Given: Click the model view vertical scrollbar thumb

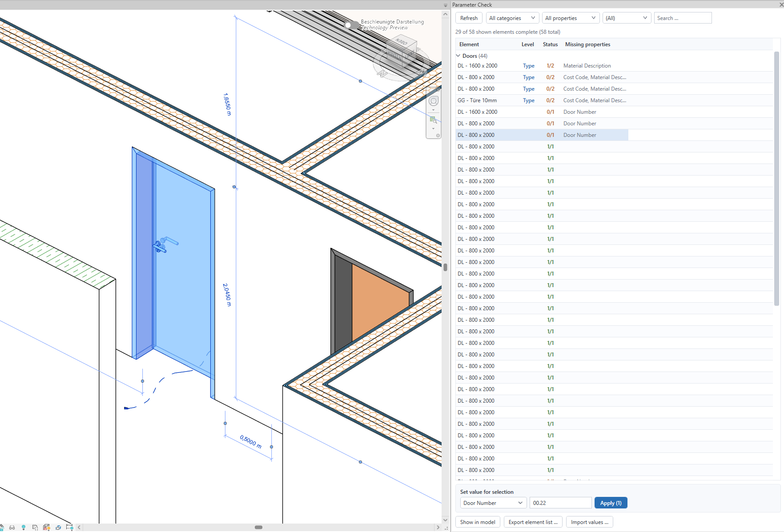Looking at the screenshot, I should 445,267.
